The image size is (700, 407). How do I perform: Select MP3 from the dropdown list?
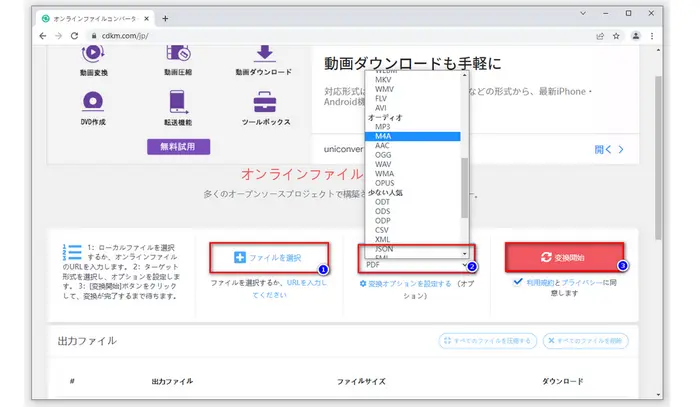383,127
